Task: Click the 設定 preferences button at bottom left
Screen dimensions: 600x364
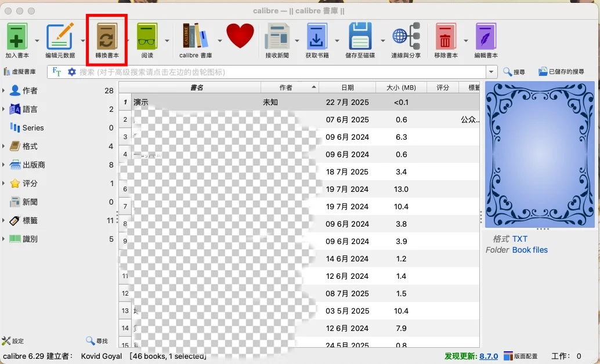Action: pyautogui.click(x=13, y=341)
